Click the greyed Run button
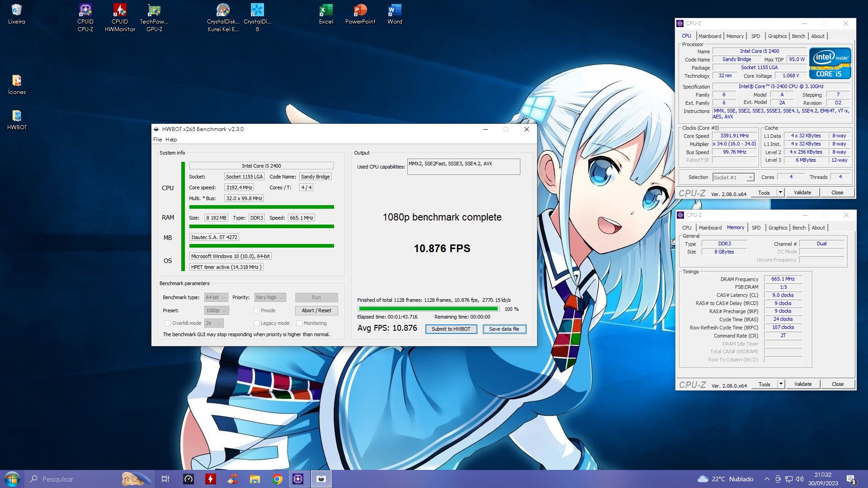The width and height of the screenshot is (868, 488). point(316,297)
